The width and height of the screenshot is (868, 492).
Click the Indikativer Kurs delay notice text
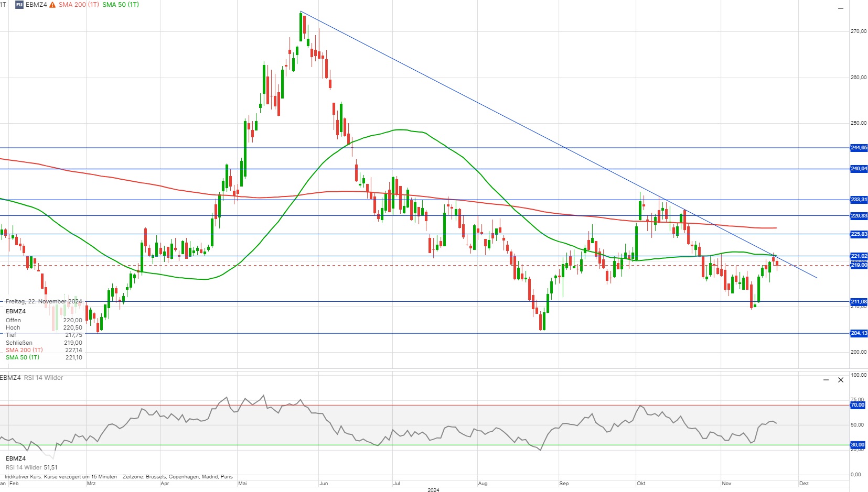click(x=61, y=477)
